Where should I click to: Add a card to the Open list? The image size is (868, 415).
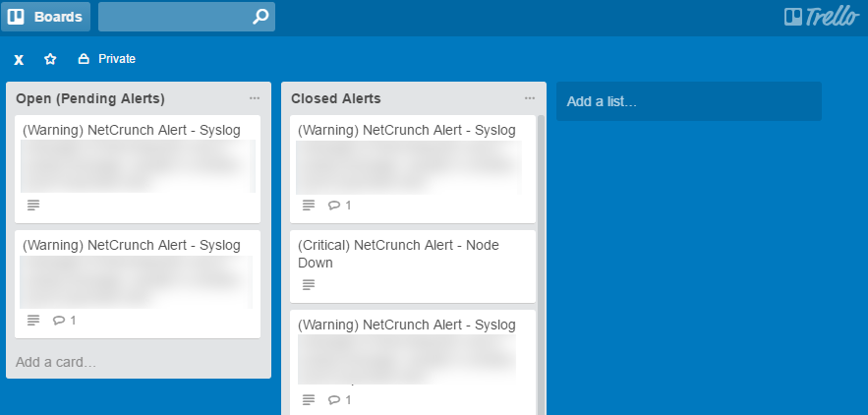coord(56,362)
